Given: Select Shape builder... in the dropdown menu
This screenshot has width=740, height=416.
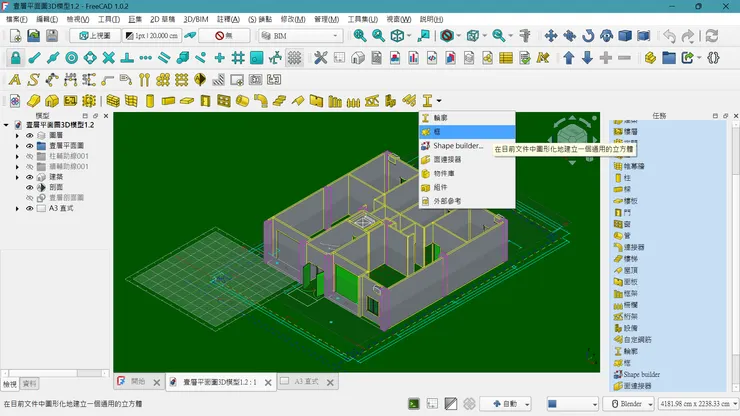Looking at the screenshot, I should pos(457,145).
